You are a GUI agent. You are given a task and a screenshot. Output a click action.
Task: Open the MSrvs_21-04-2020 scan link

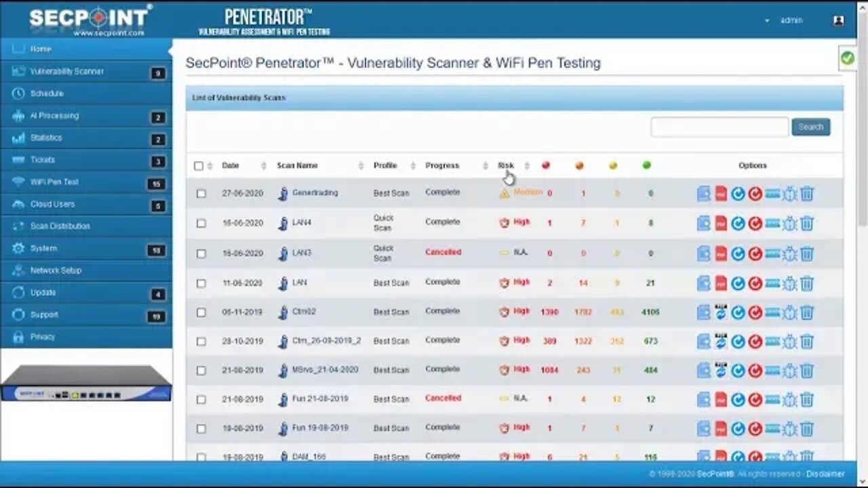(325, 370)
